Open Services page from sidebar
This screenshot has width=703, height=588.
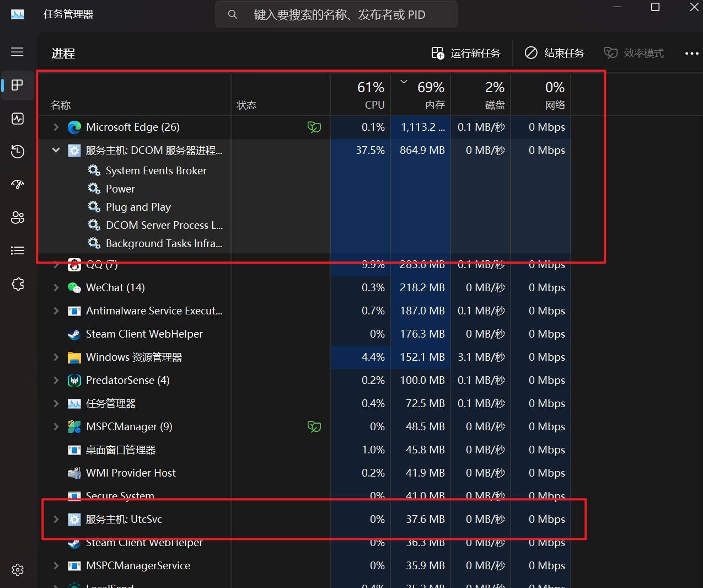[x=18, y=284]
